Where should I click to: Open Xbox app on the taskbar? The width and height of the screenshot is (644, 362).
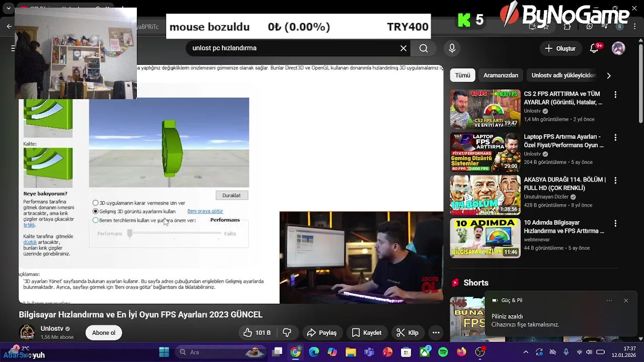tap(425, 352)
